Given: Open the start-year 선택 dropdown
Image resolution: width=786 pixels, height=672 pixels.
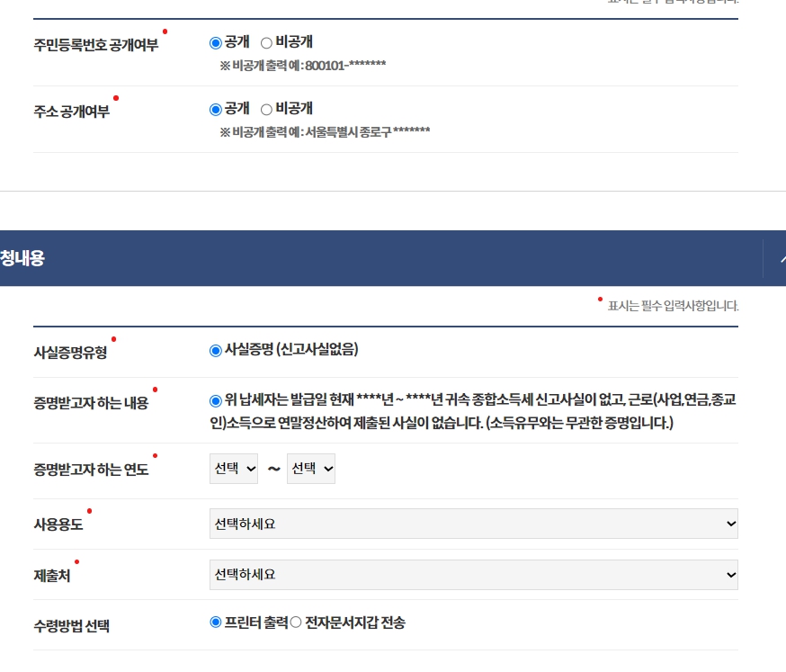Looking at the screenshot, I should (233, 468).
